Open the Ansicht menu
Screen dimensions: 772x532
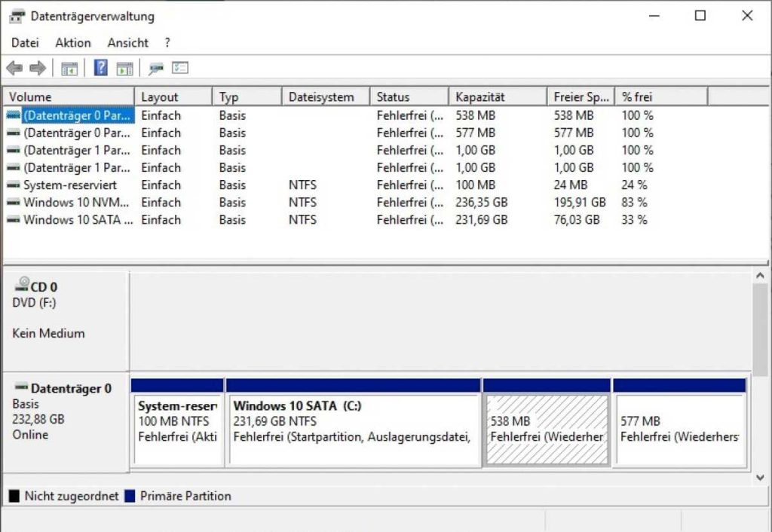(x=127, y=43)
